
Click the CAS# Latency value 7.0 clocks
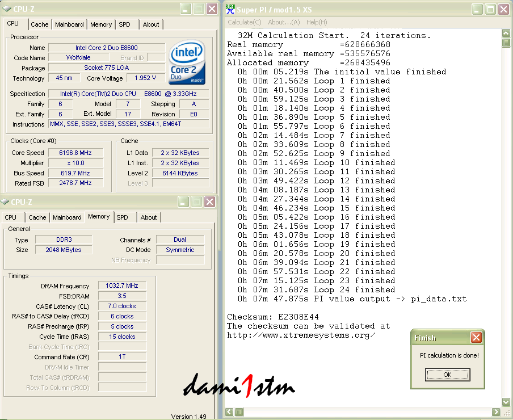click(122, 306)
